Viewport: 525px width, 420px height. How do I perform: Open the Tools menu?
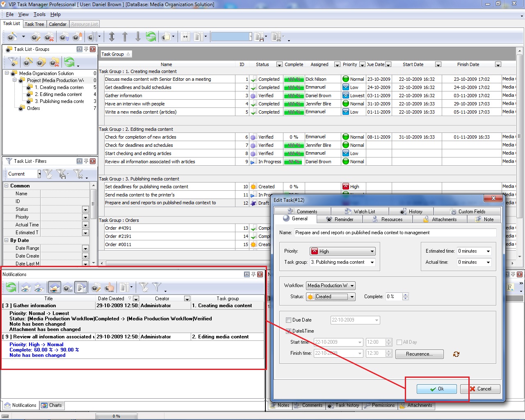click(x=39, y=14)
